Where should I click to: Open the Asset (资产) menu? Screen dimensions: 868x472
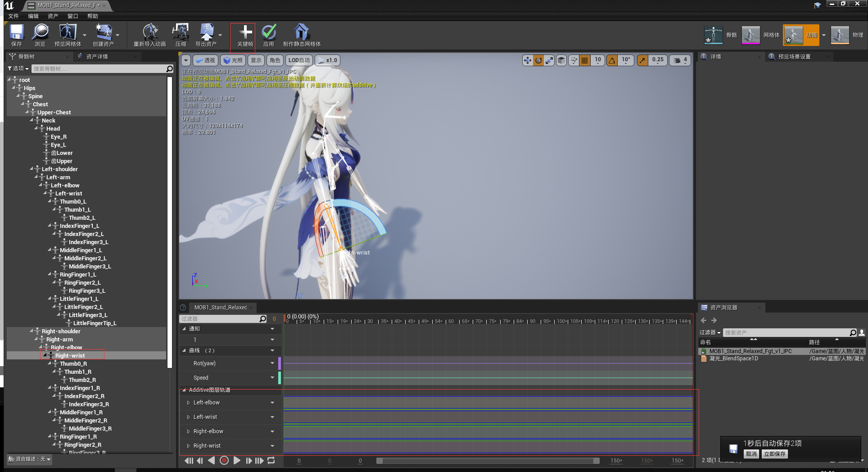(53, 16)
